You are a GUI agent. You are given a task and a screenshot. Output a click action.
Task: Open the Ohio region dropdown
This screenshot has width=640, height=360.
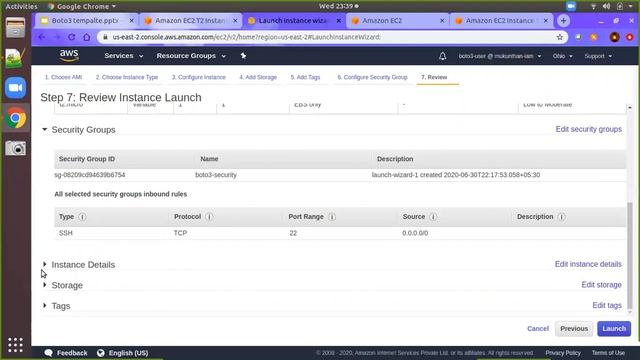point(562,56)
